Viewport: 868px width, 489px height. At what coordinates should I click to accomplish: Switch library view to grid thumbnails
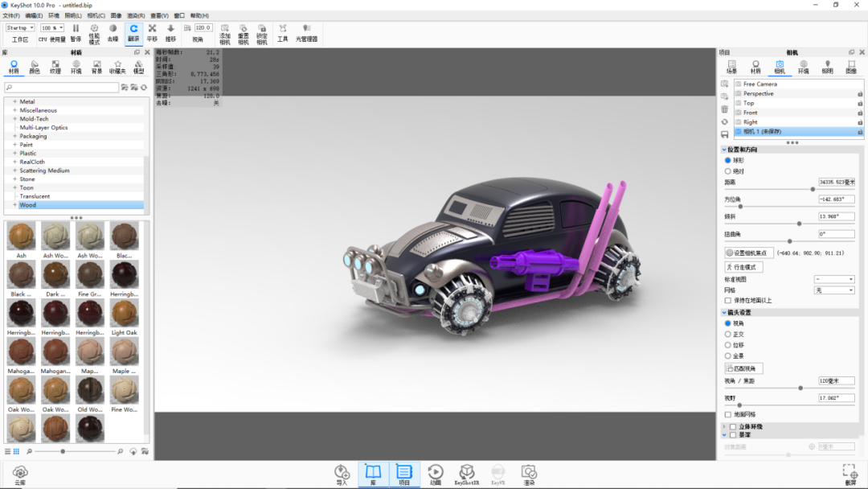tap(17, 451)
